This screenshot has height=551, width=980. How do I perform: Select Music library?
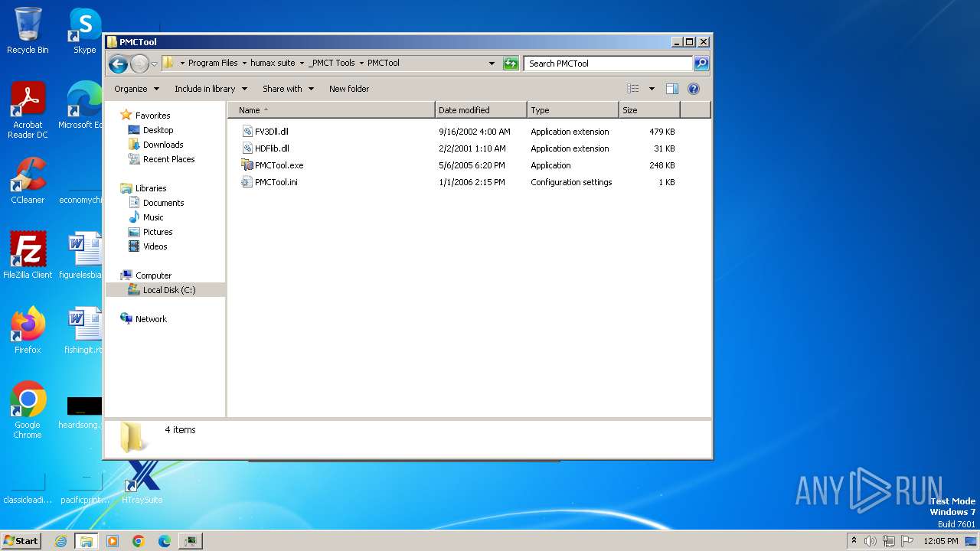[x=153, y=217]
